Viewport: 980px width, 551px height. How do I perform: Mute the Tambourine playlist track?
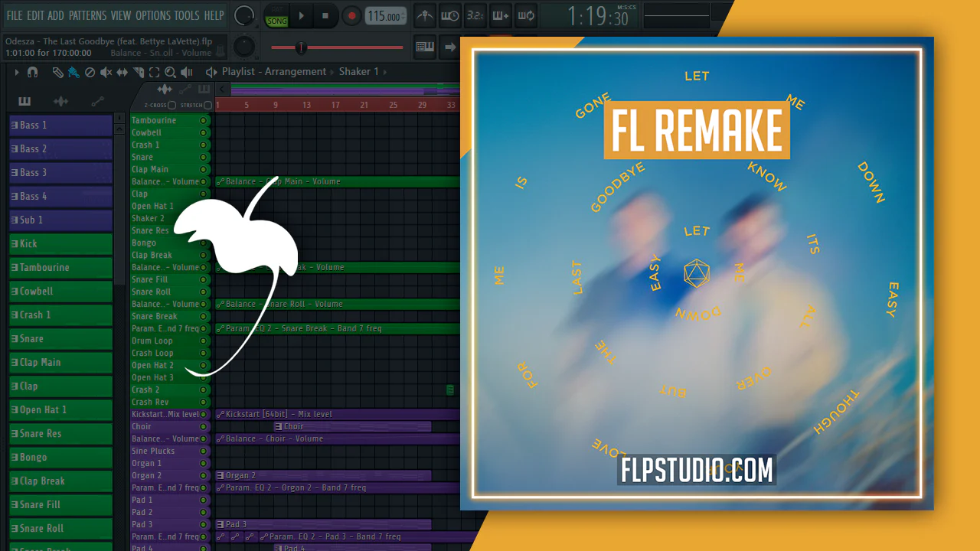204,120
